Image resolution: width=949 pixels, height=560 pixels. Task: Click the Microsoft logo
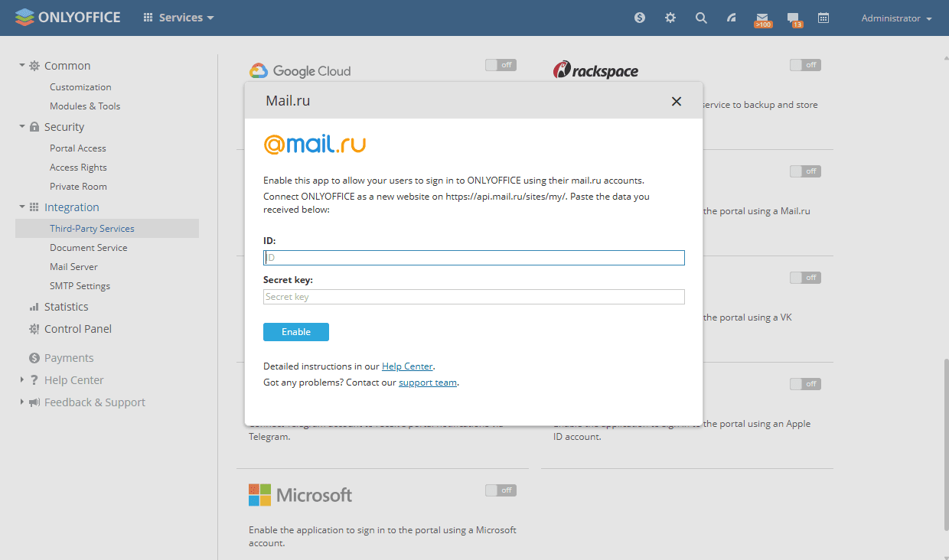pyautogui.click(x=300, y=495)
